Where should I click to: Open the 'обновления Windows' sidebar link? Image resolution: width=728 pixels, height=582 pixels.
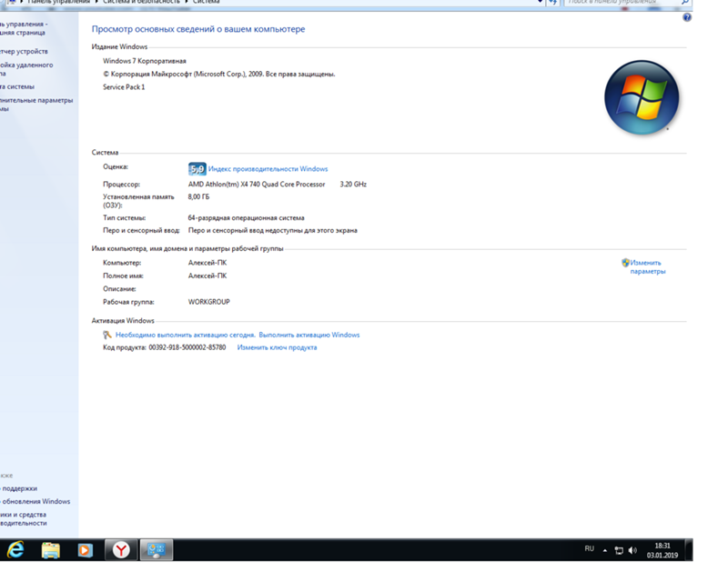tap(35, 502)
